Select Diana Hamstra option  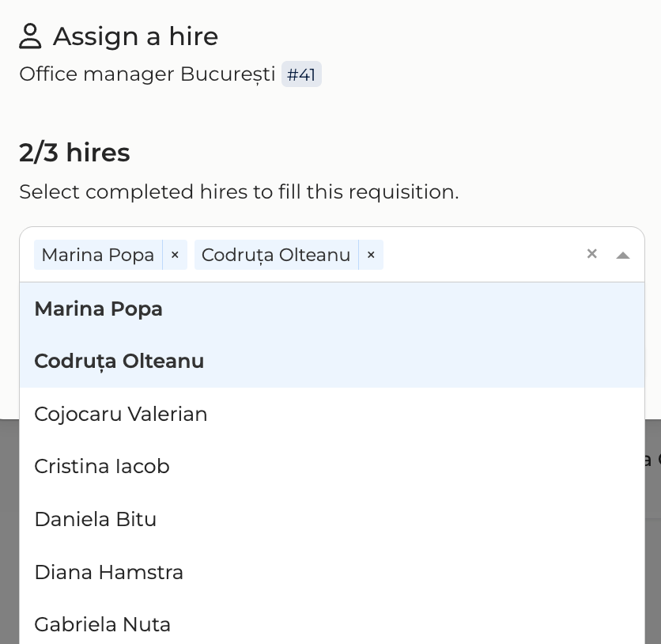click(x=108, y=573)
